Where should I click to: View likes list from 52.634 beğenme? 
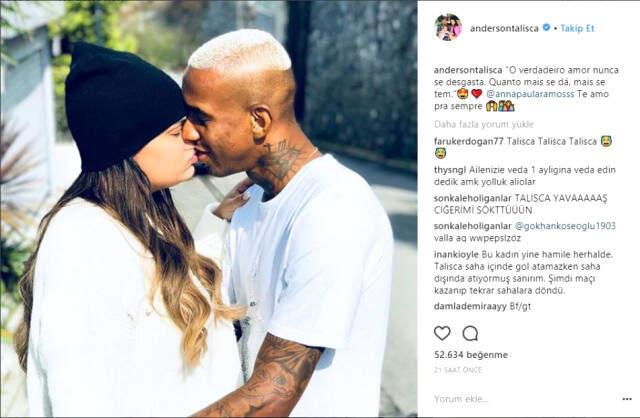click(471, 355)
